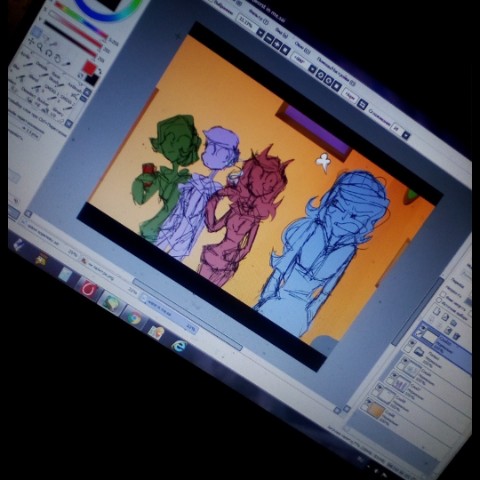Select the Move tool cross icon
This screenshot has height=480, width=480.
(x=31, y=42)
